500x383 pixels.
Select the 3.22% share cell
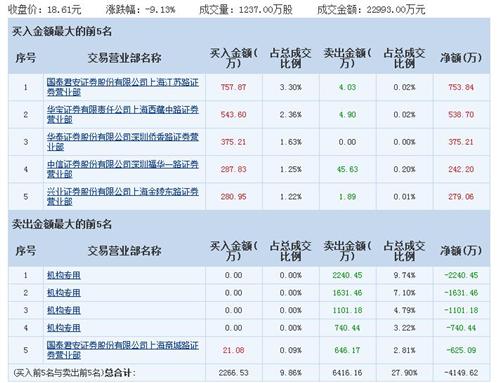404,328
